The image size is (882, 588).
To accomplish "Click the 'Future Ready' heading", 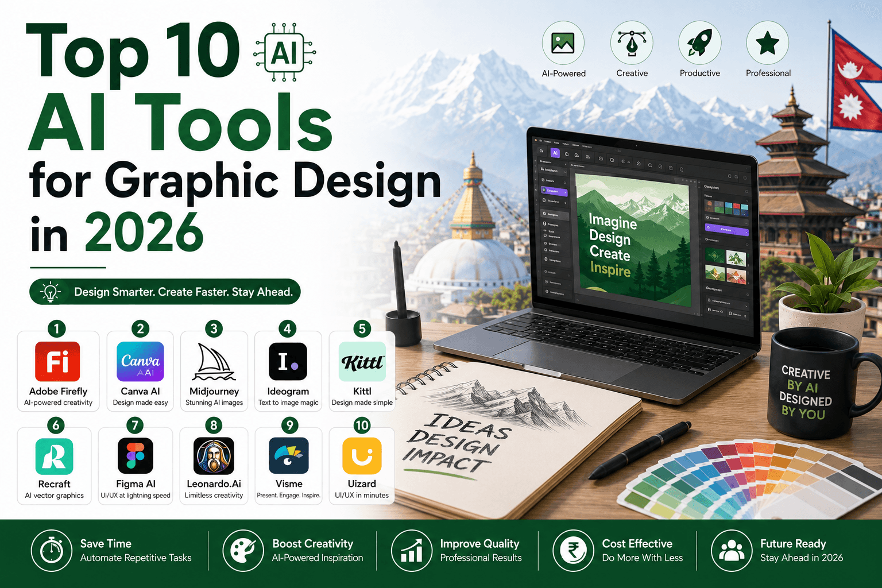I will coord(793,544).
